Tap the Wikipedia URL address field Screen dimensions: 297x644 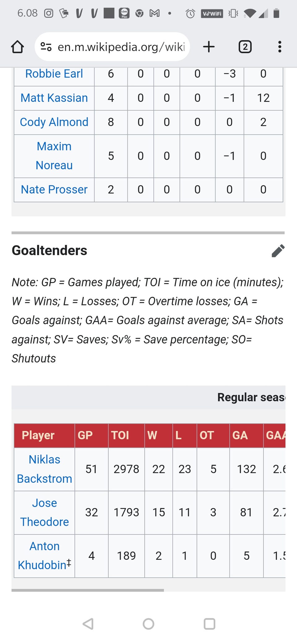click(x=121, y=47)
